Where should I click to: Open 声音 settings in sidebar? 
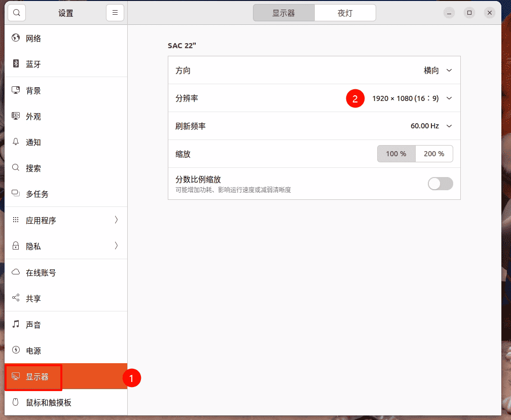point(66,325)
